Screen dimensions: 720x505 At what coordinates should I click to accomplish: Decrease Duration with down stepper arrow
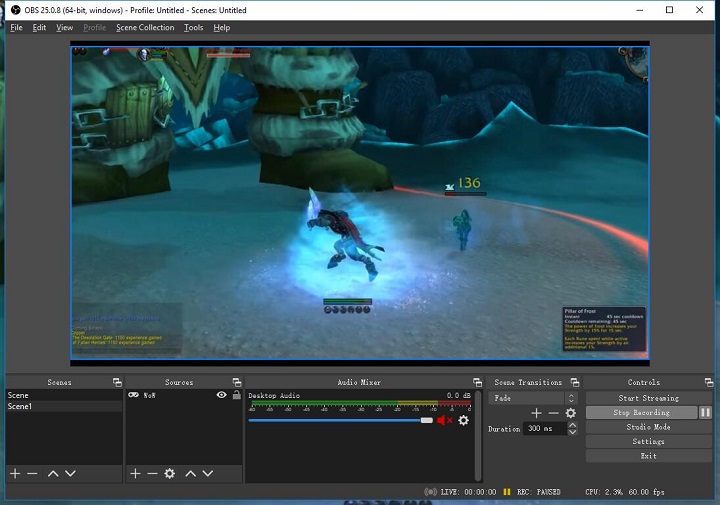[x=572, y=432]
